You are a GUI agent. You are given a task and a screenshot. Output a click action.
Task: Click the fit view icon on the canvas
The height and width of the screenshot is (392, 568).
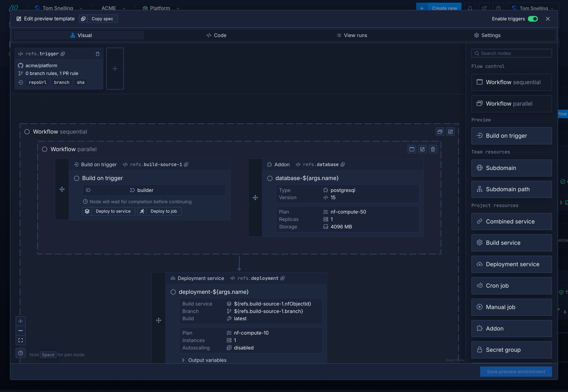pyautogui.click(x=21, y=340)
